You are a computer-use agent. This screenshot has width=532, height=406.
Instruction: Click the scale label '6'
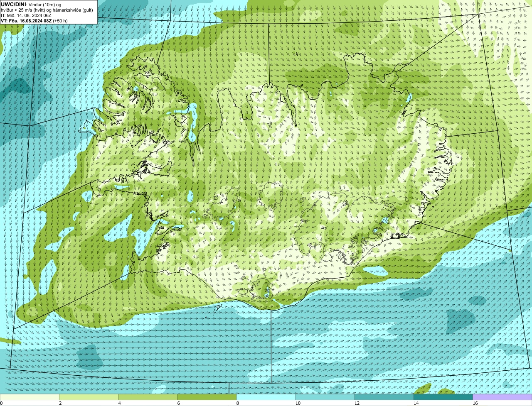click(179, 403)
